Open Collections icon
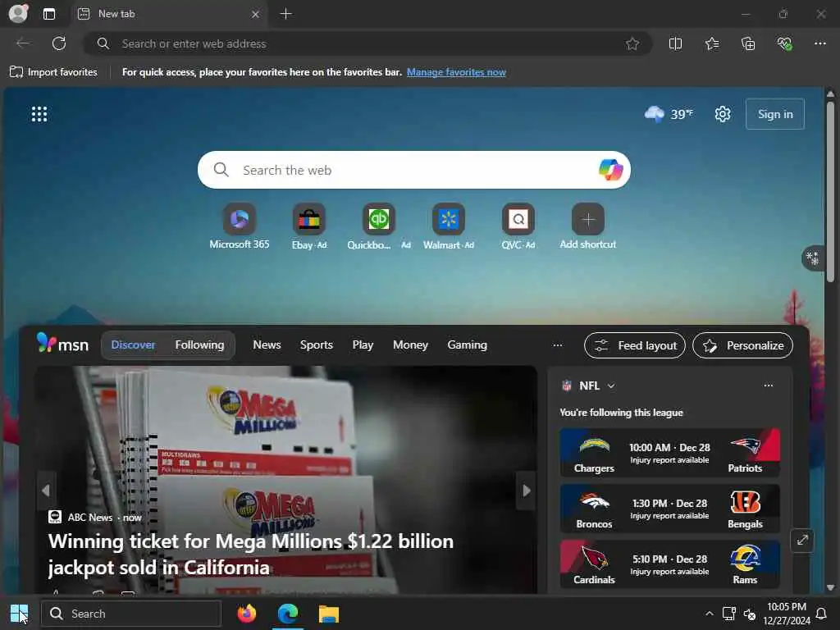Viewport: 840px width, 630px height. (748, 44)
